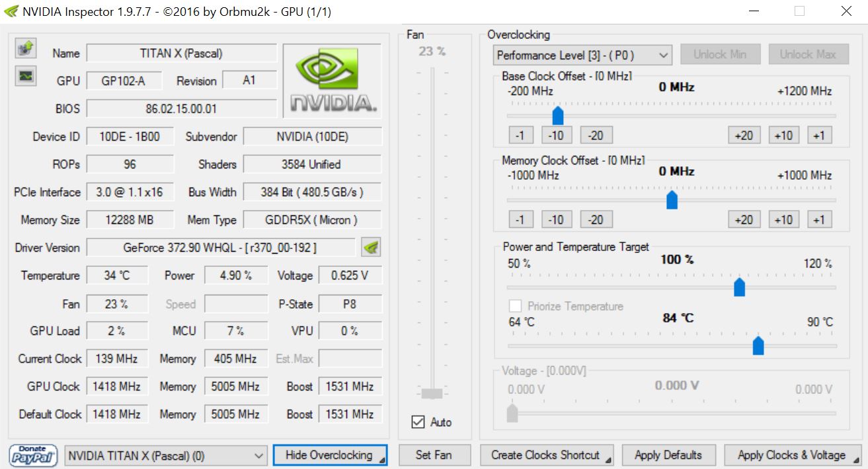Click the Current Clock field 139 MHz
This screenshot has width=868, height=469.
117,358
